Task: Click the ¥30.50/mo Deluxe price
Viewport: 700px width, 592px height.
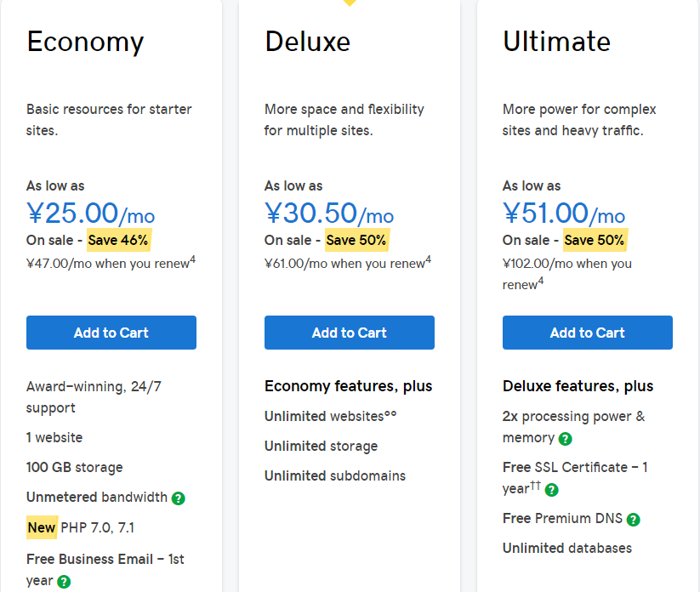Action: pyautogui.click(x=329, y=213)
